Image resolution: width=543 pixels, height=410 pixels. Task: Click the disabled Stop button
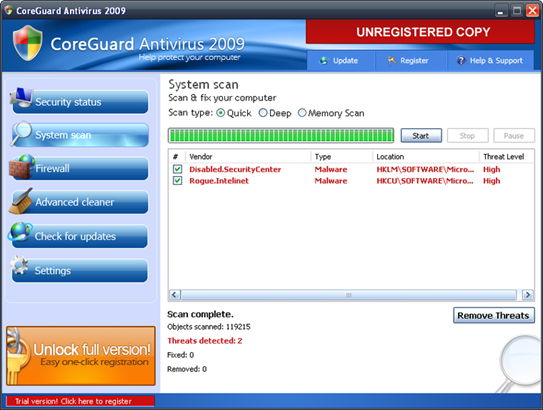tap(468, 136)
